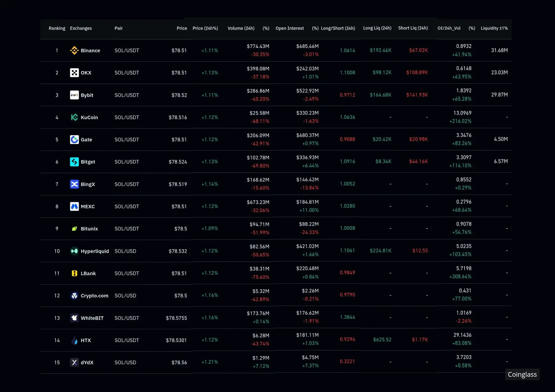The height and width of the screenshot is (392, 555).
Task: Select MEXC volume $673.23M
Action: click(258, 202)
